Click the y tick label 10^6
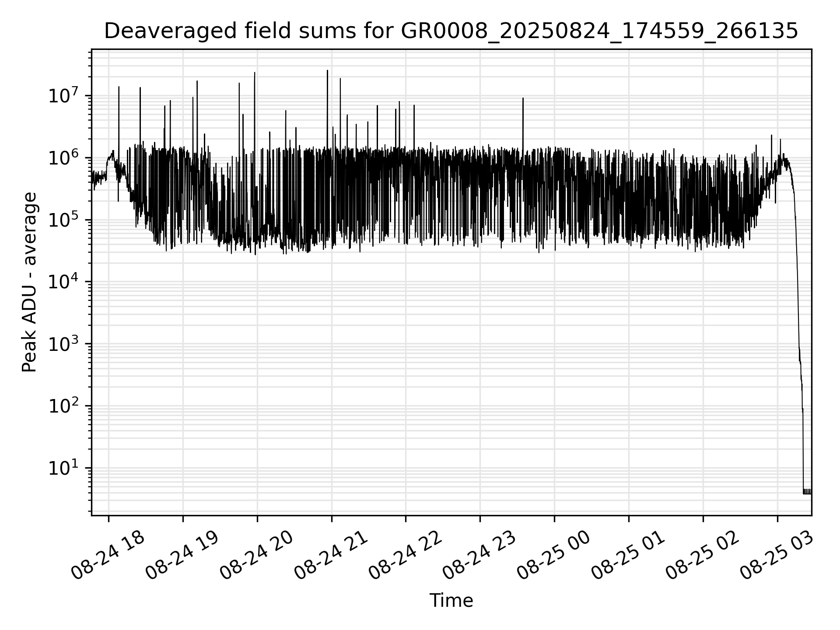This screenshot has width=840, height=630. (63, 157)
